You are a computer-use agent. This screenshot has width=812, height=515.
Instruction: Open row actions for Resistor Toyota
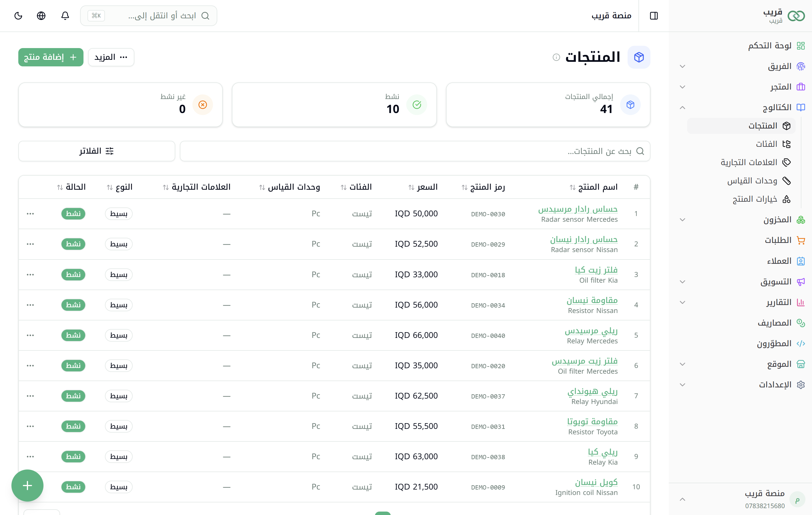(30, 426)
